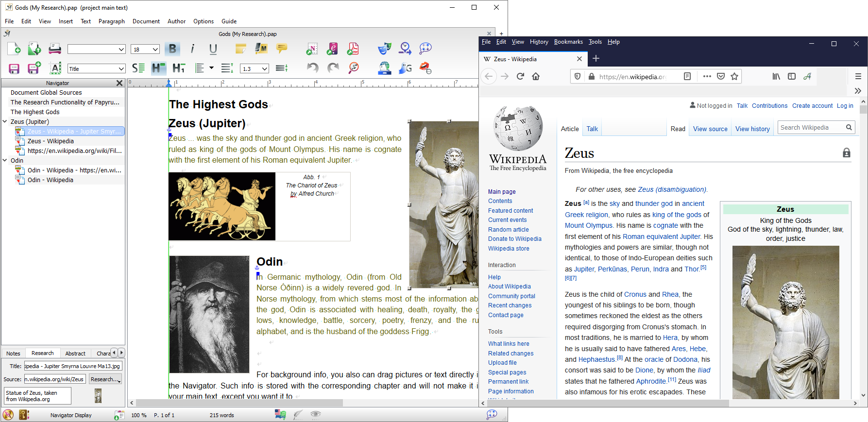The width and height of the screenshot is (868, 422).
Task: Redo the last edit in Papyrus
Action: (x=333, y=68)
